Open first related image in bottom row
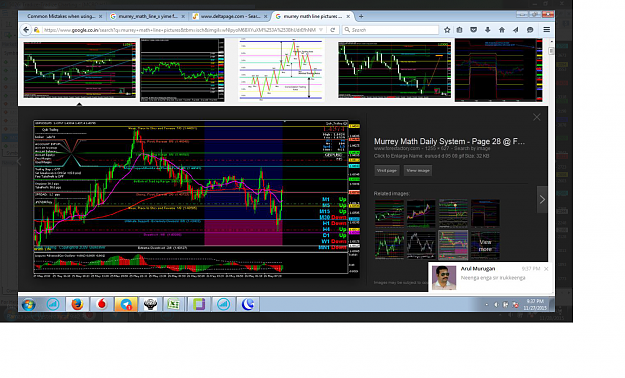 tap(389, 245)
